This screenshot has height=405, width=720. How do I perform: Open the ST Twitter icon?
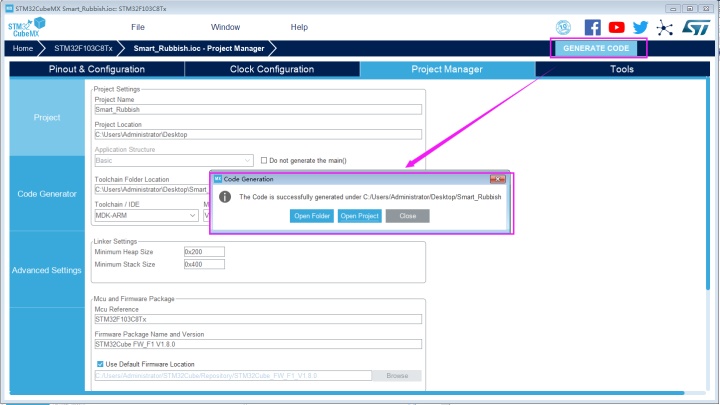[641, 28]
